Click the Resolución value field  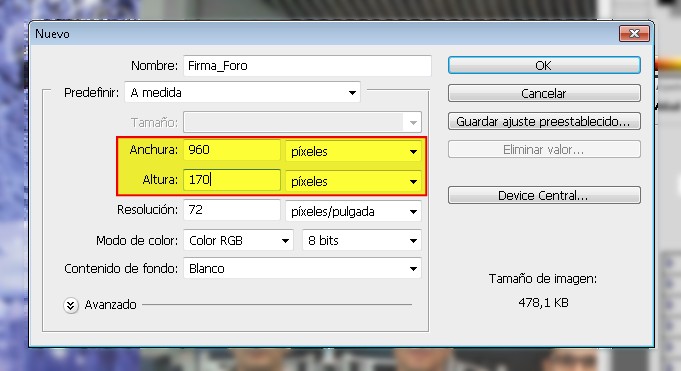pyautogui.click(x=232, y=210)
